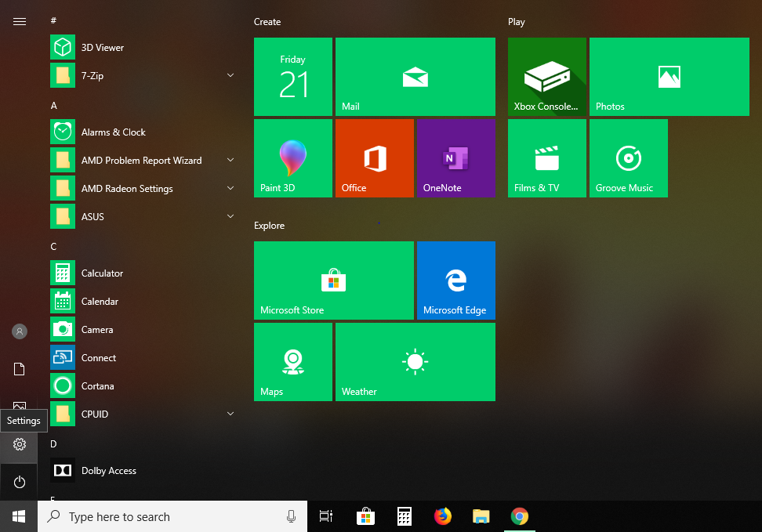
Task: Open the Photos tile
Action: 669,76
